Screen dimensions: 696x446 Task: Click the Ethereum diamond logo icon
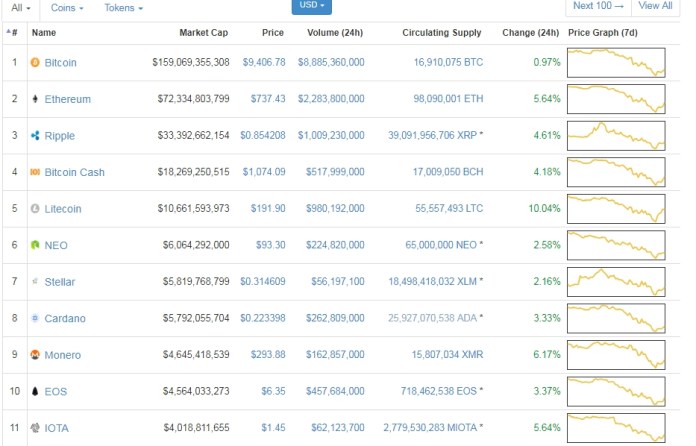click(x=35, y=99)
